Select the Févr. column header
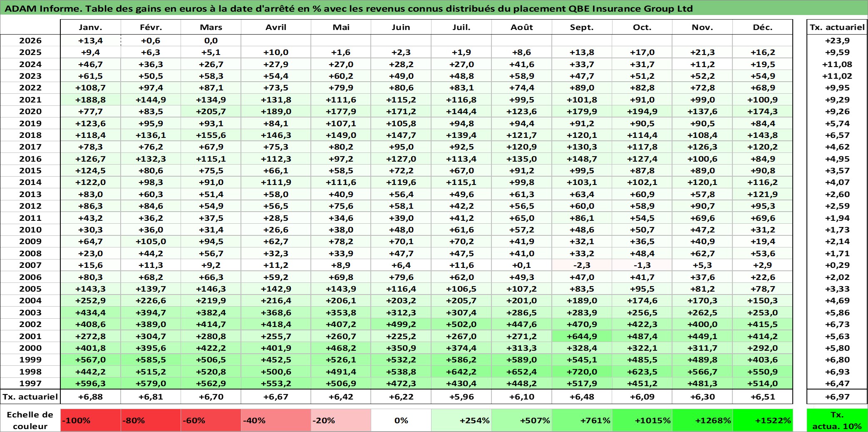 (x=151, y=27)
